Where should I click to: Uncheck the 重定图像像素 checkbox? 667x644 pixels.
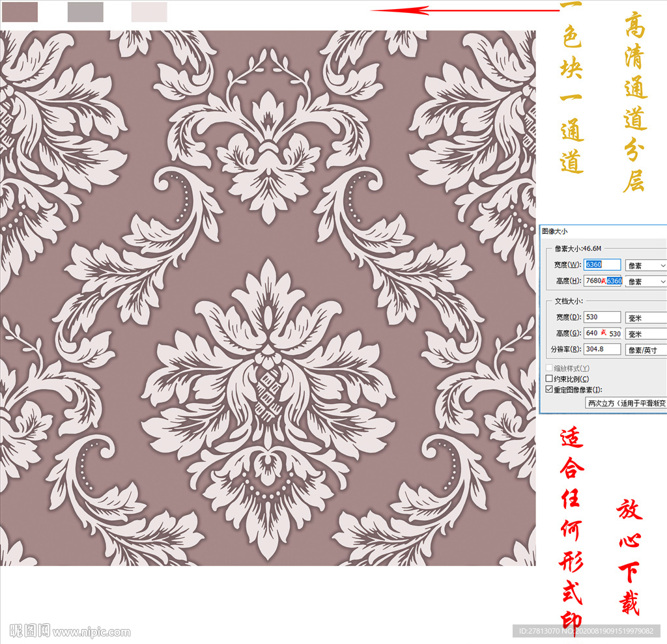click(x=549, y=389)
